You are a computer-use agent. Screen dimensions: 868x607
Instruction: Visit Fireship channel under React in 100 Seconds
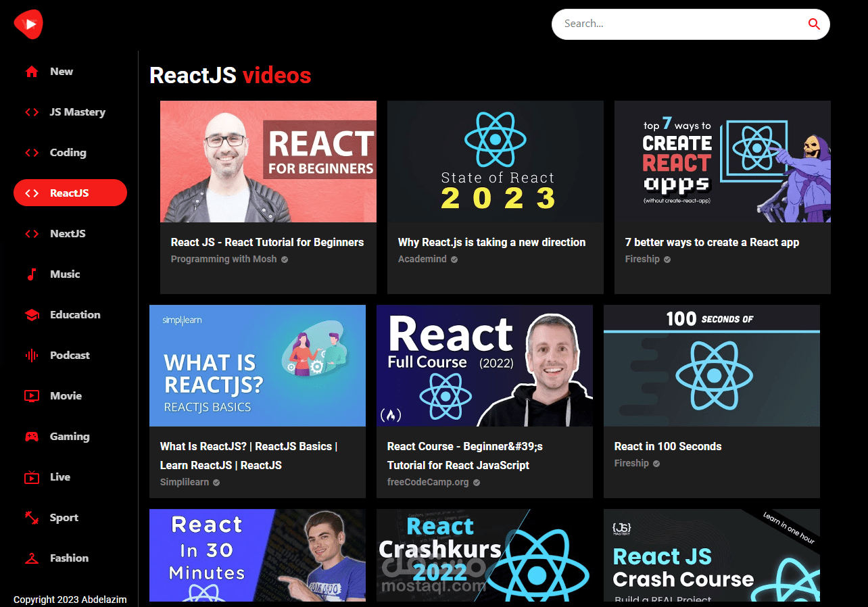pos(631,464)
